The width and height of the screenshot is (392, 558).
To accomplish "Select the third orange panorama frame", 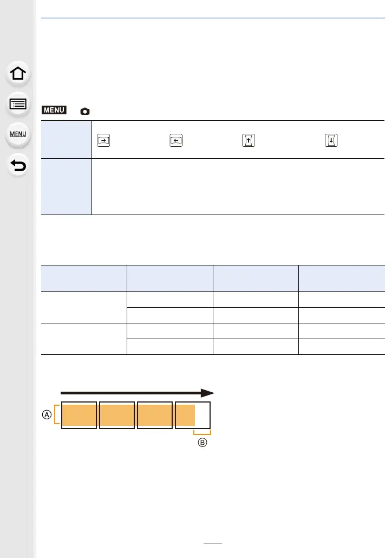I will (155, 416).
